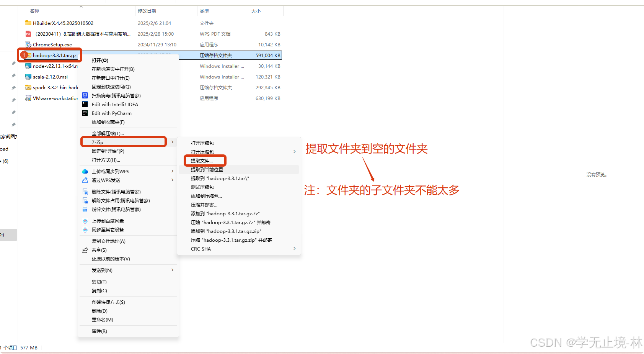The image size is (644, 354).
Task: Click the scala-2.12.0.msi file icon
Action: pyautogui.click(x=28, y=77)
